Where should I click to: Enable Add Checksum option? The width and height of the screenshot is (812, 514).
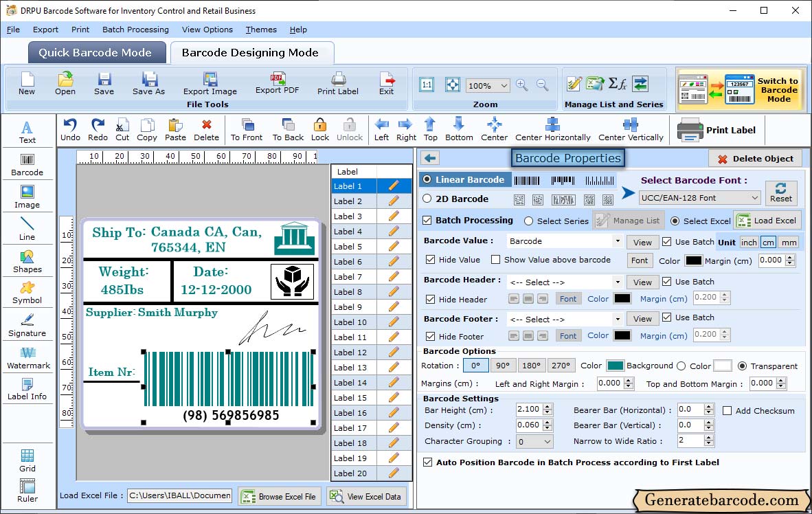727,411
